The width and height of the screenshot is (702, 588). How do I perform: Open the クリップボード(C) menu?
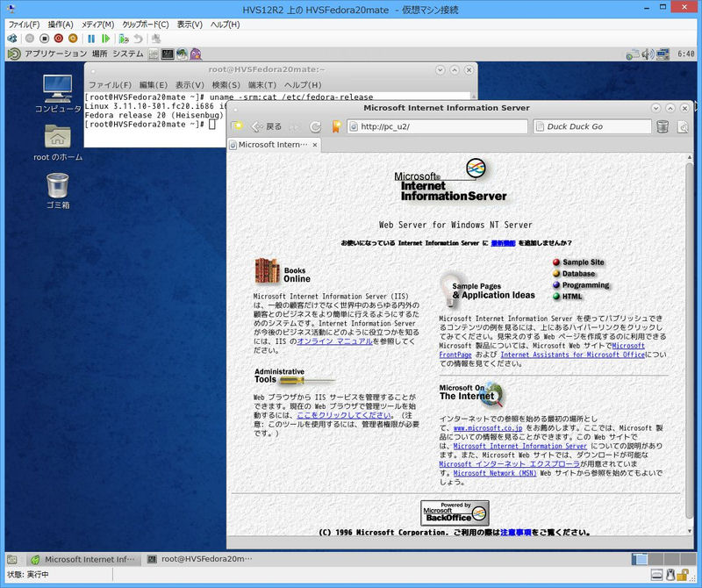(146, 25)
